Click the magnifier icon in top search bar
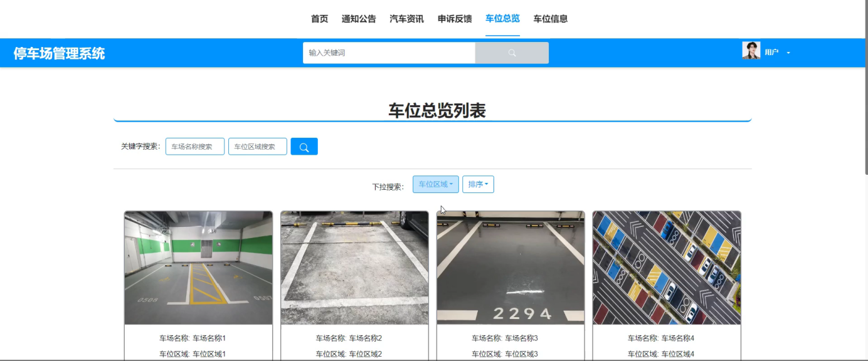The width and height of the screenshot is (868, 361). tap(512, 53)
